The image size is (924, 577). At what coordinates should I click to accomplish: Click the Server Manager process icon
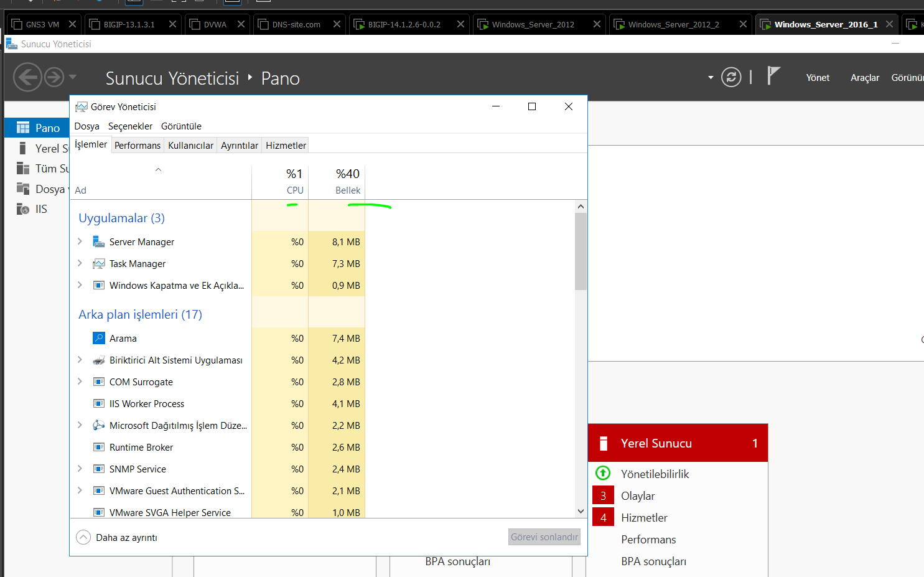click(x=98, y=242)
